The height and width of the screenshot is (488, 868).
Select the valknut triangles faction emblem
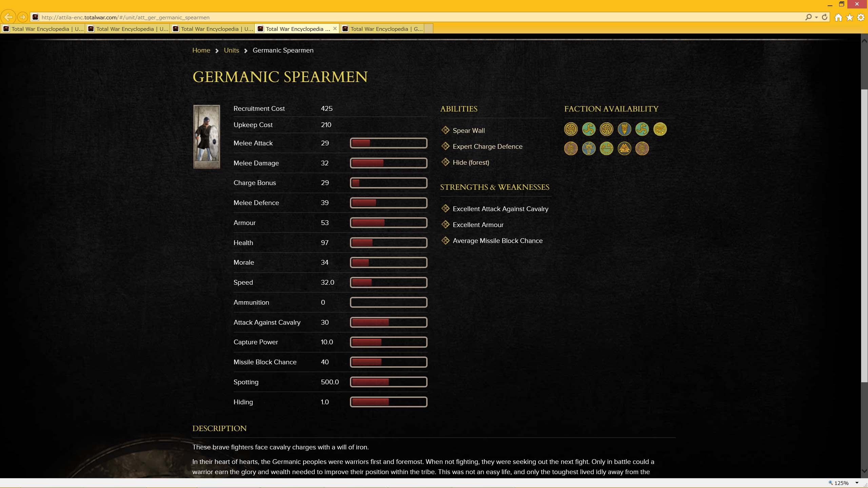tap(624, 148)
